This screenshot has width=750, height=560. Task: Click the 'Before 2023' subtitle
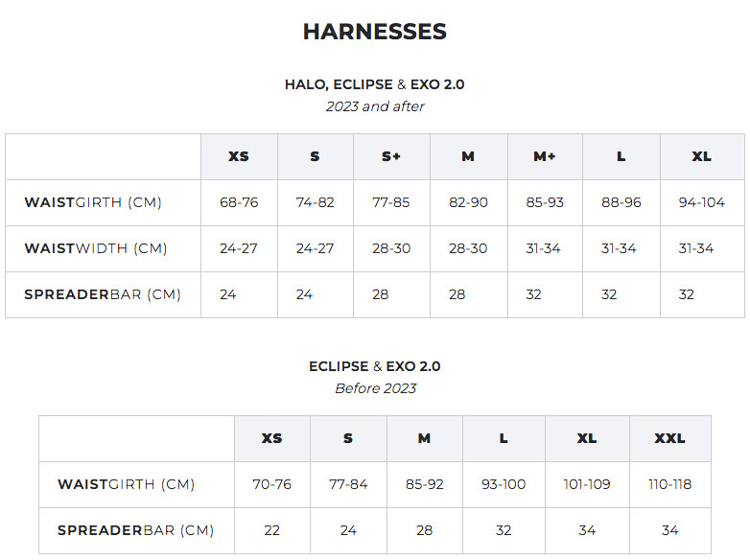375,387
